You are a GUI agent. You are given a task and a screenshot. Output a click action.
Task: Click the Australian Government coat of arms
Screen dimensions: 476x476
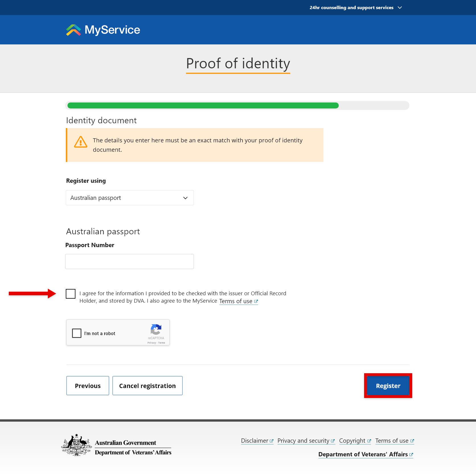click(76, 445)
